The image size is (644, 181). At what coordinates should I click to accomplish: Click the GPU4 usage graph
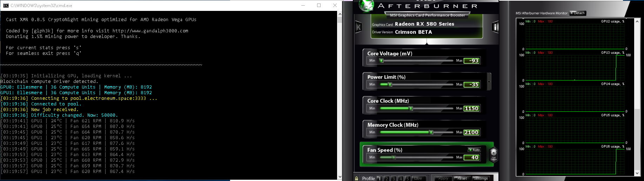click(575, 99)
